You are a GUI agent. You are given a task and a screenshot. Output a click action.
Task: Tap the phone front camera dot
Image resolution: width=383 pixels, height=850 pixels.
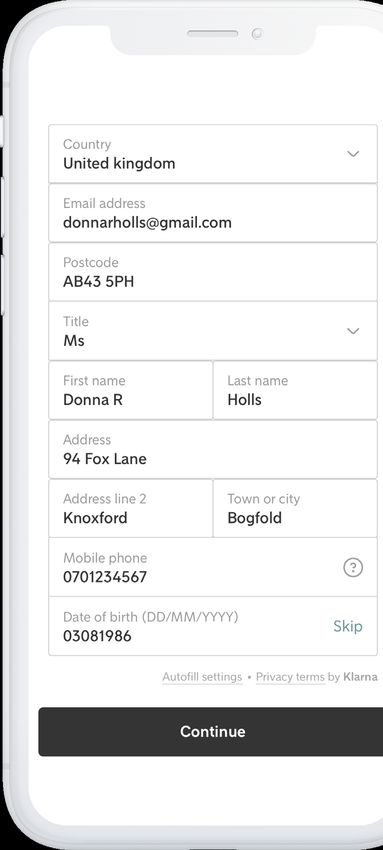[x=257, y=34]
